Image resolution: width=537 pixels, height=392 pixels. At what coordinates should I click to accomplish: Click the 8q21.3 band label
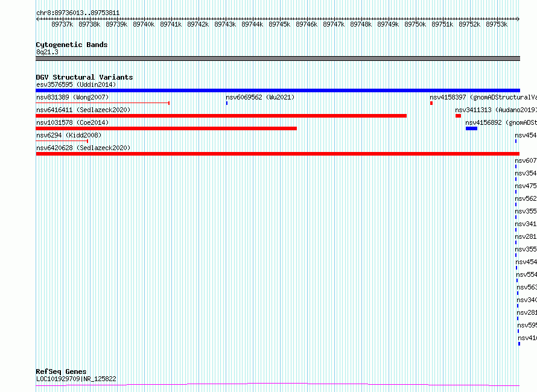coord(47,52)
